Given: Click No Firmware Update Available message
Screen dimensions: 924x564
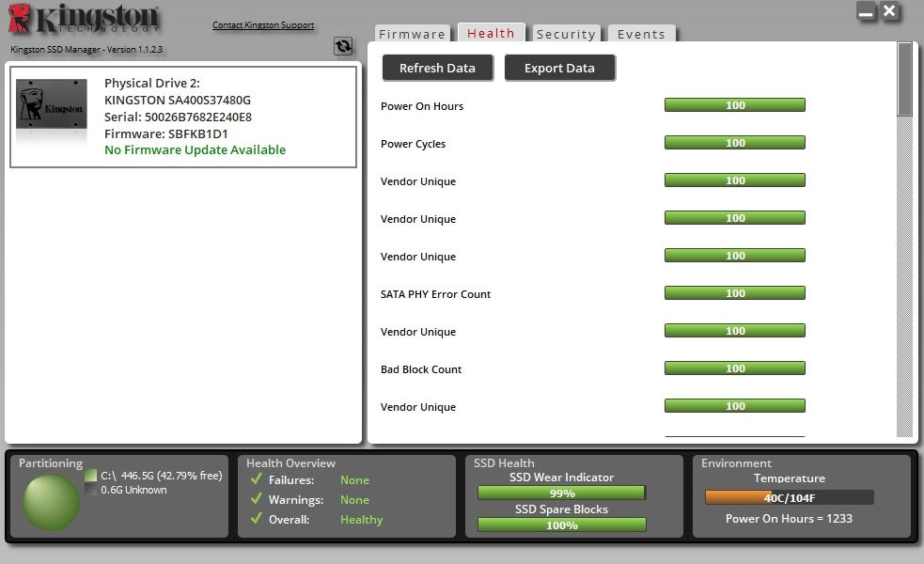Looking at the screenshot, I should pyautogui.click(x=196, y=149).
